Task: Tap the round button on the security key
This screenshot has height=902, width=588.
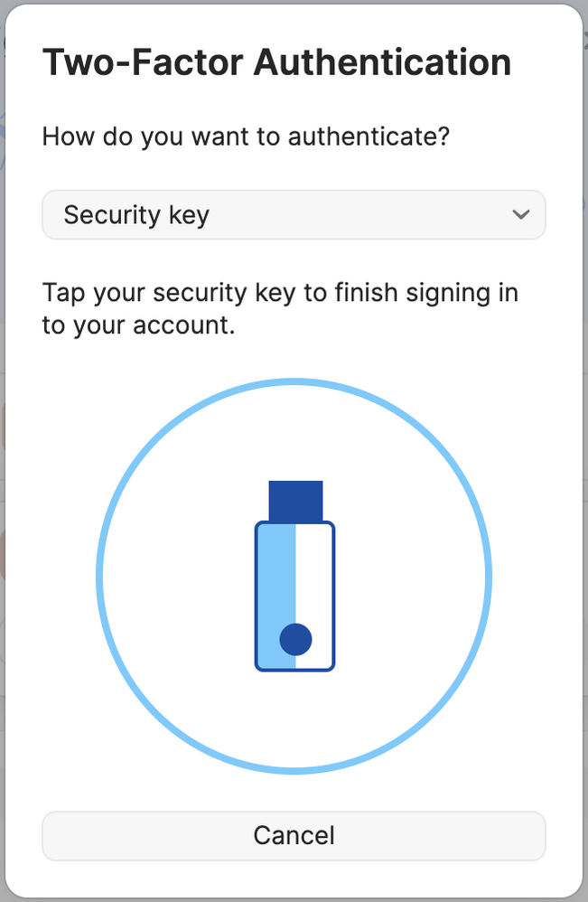Action: click(x=295, y=639)
